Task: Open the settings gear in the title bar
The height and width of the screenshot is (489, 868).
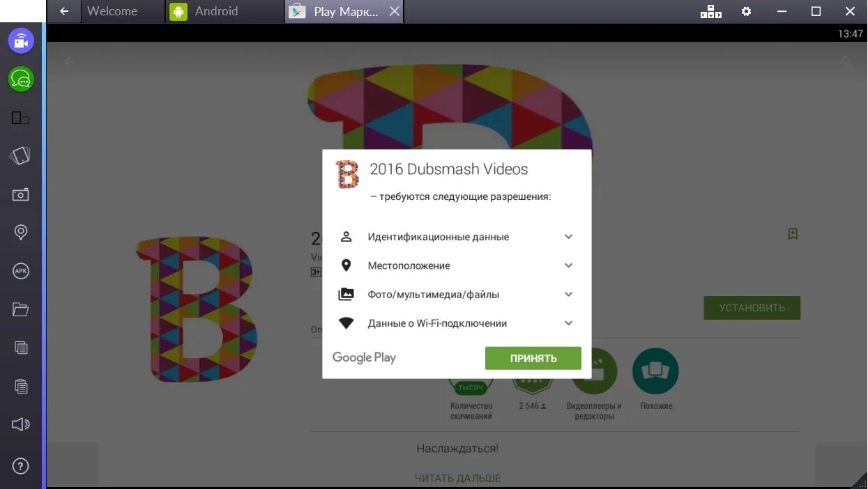Action: coord(747,11)
